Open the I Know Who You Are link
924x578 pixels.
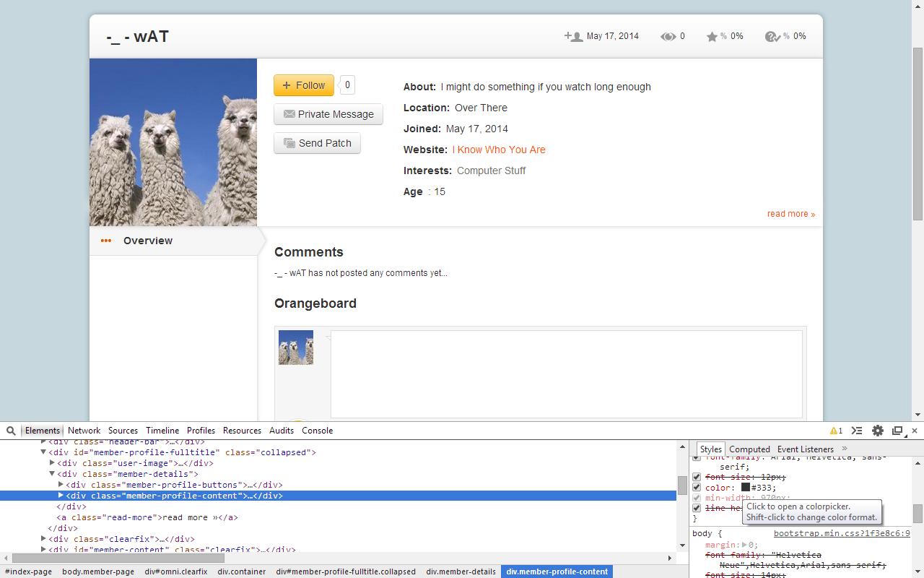pyautogui.click(x=499, y=150)
